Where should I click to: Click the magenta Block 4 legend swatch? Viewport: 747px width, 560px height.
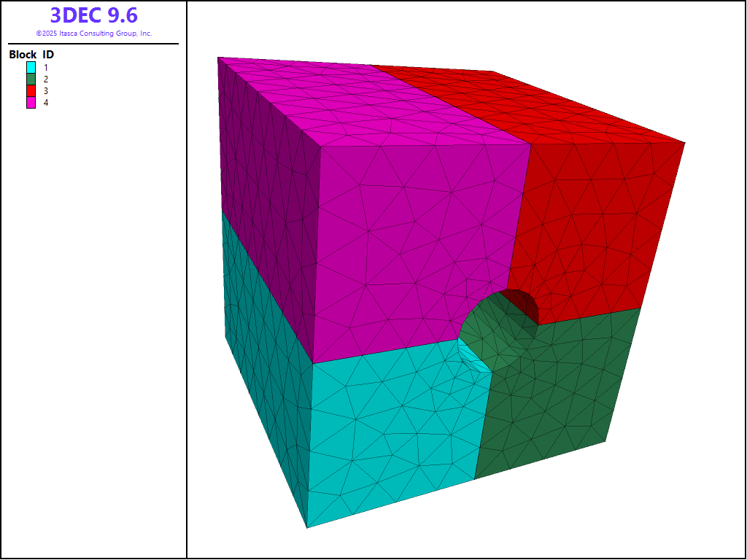tap(31, 103)
